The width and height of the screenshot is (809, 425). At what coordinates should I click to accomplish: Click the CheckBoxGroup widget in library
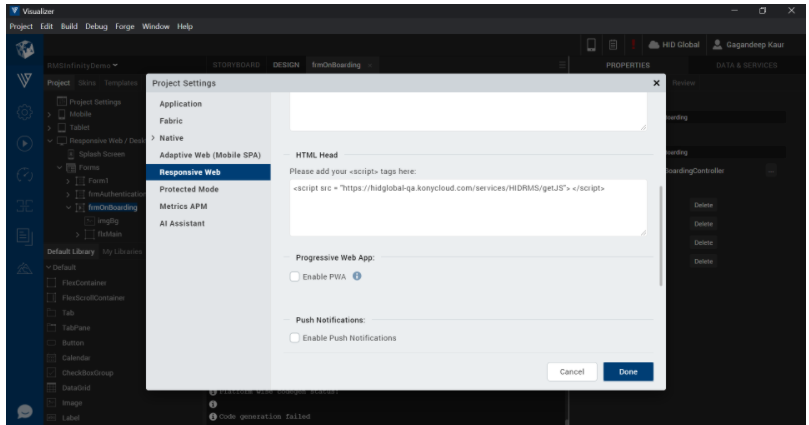tap(80, 372)
